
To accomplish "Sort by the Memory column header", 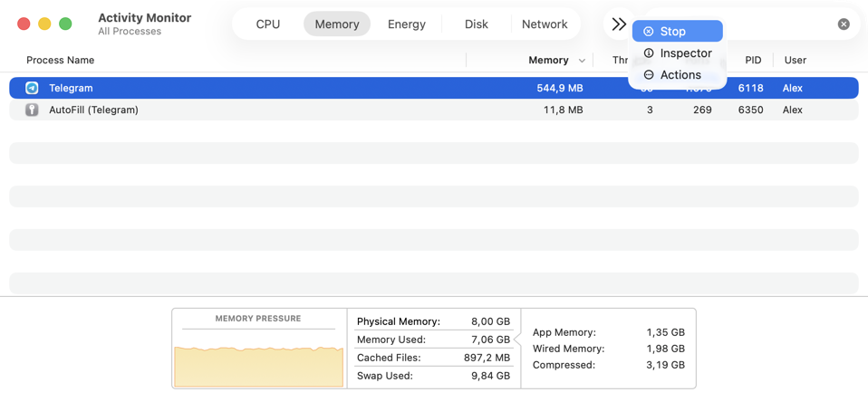I will coord(548,61).
